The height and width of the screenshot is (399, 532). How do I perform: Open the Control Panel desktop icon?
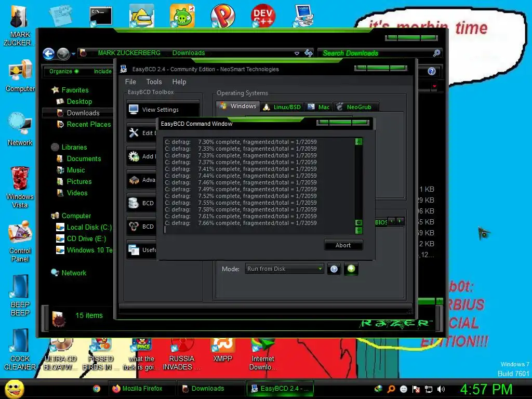[20, 241]
